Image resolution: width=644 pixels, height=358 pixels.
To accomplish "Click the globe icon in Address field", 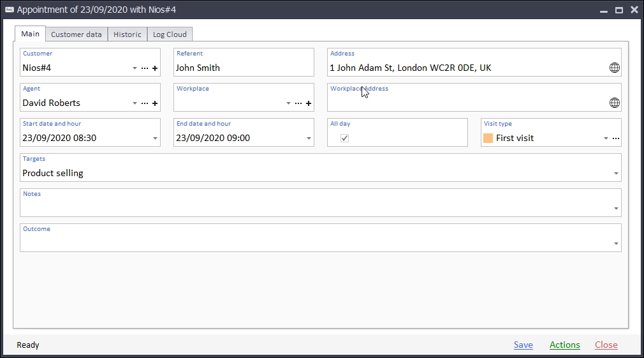I will pos(614,68).
